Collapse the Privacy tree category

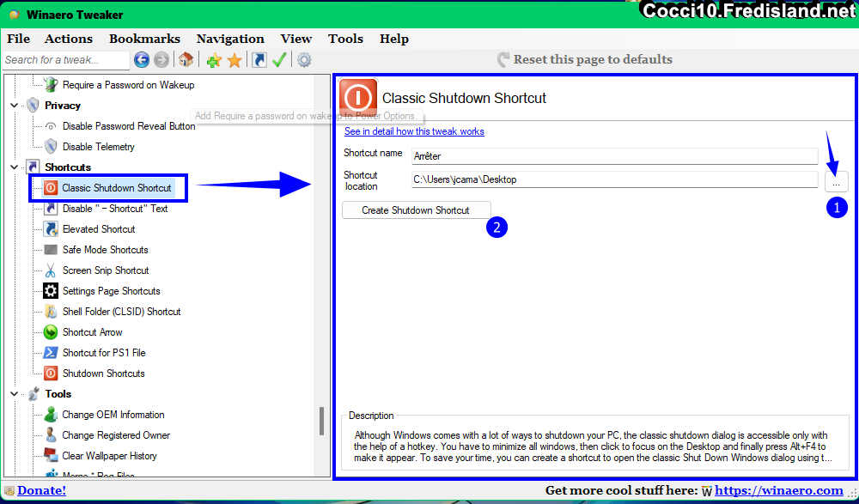coord(15,106)
